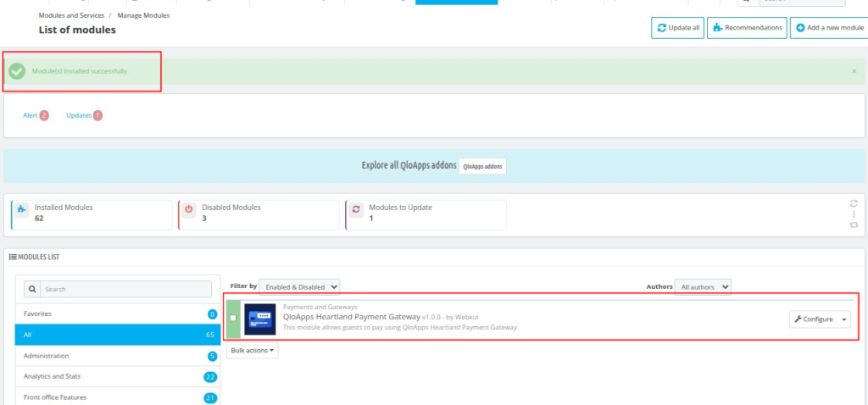
Task: Open the All authors dropdown
Action: 703,287
